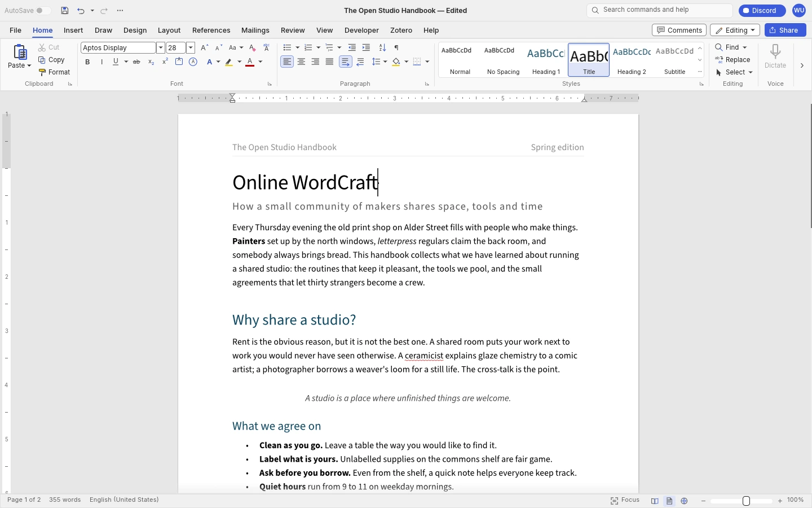
Task: Open the Comments pane
Action: pyautogui.click(x=679, y=30)
